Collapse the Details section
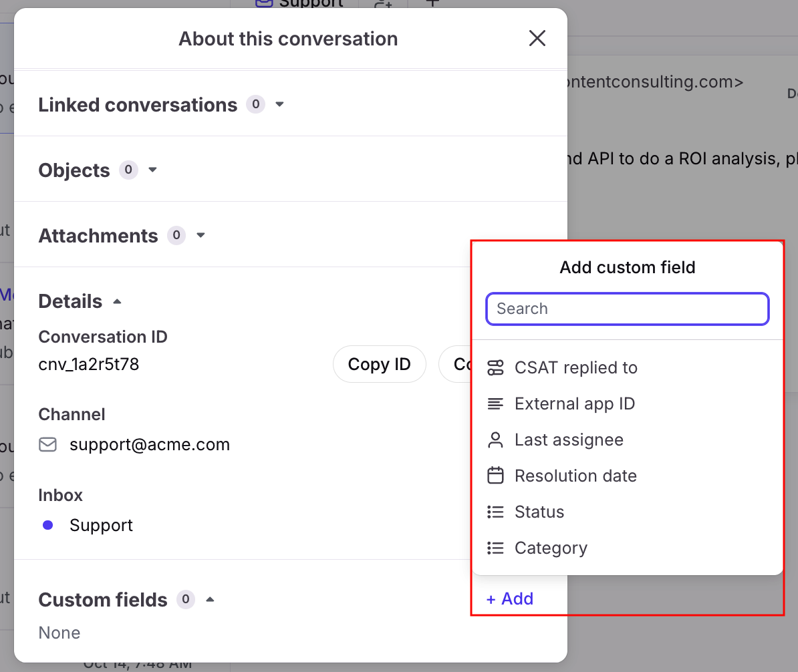 click(117, 302)
